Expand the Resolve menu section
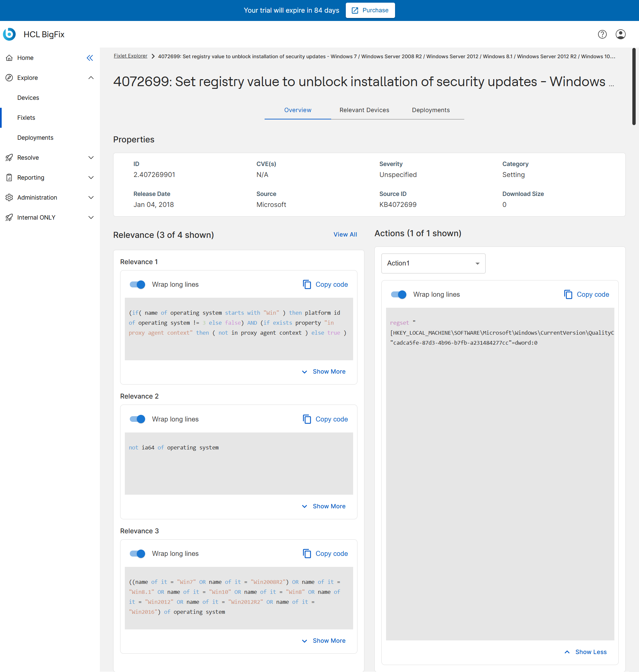 91,158
